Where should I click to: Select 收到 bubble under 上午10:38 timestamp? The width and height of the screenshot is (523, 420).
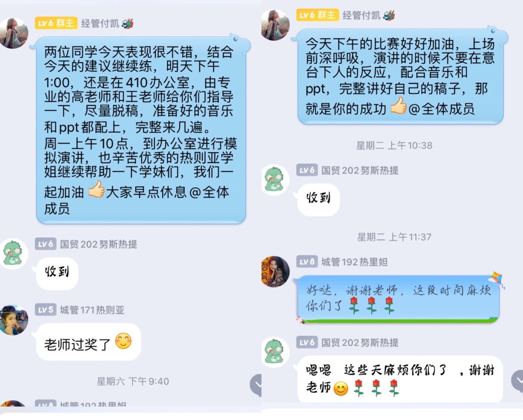[x=318, y=198]
